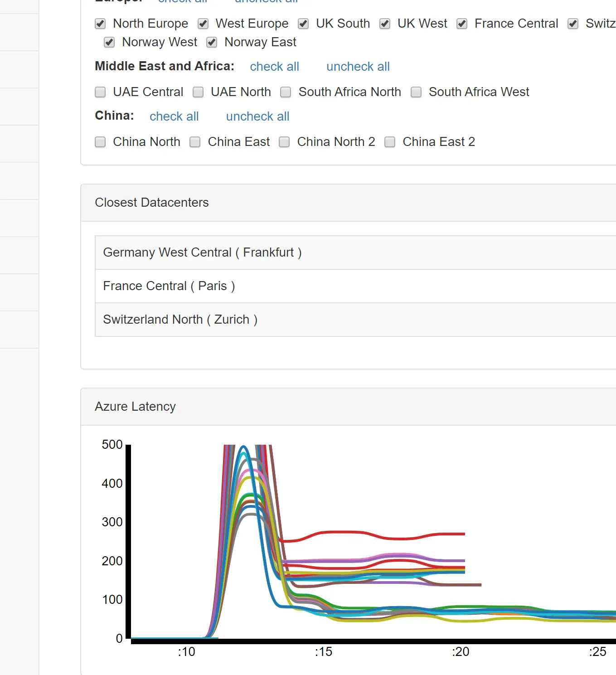Check the China East checkbox
This screenshot has height=675, width=616.
[x=195, y=142]
